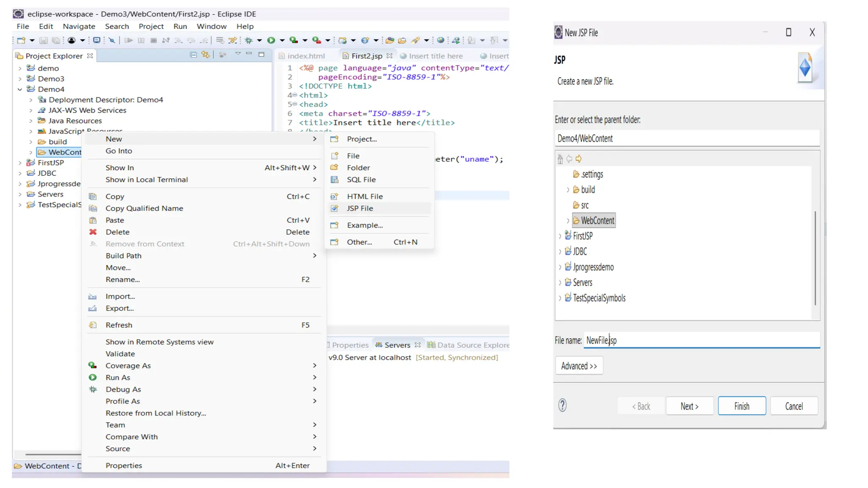Image resolution: width=868 pixels, height=488 pixels.
Task: Open Run dropdown arrow beside green play
Action: pyautogui.click(x=282, y=40)
